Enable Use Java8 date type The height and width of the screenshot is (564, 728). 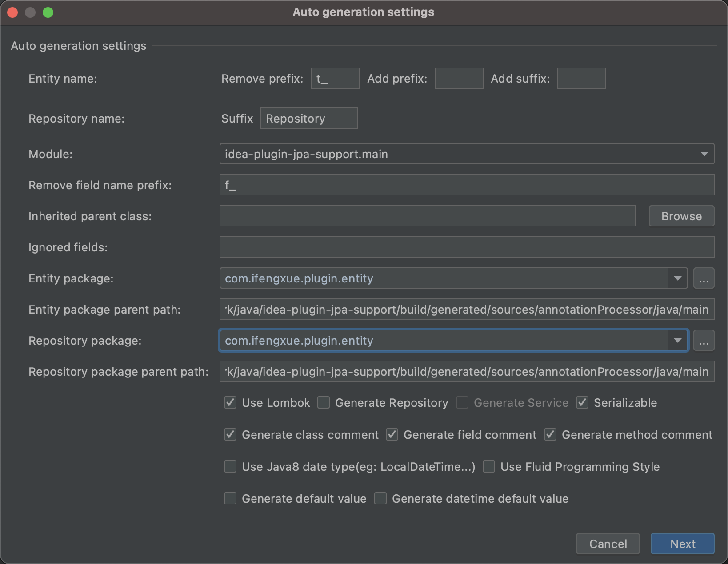click(x=230, y=467)
